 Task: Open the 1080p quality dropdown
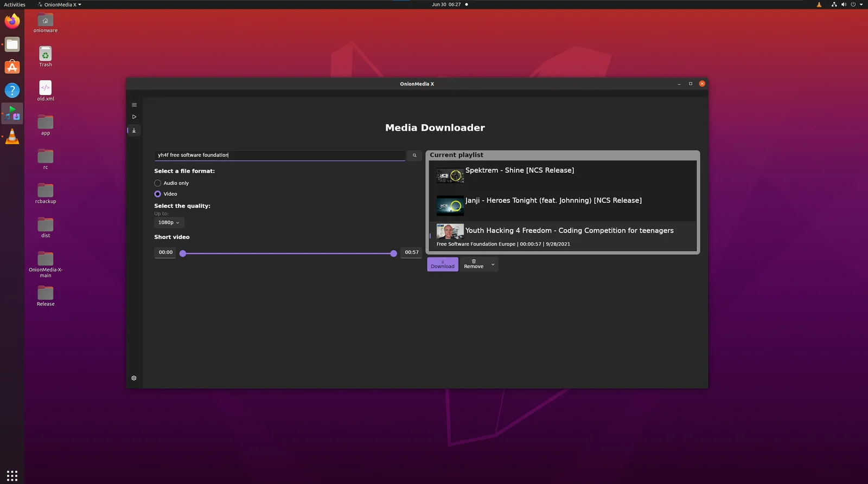169,223
